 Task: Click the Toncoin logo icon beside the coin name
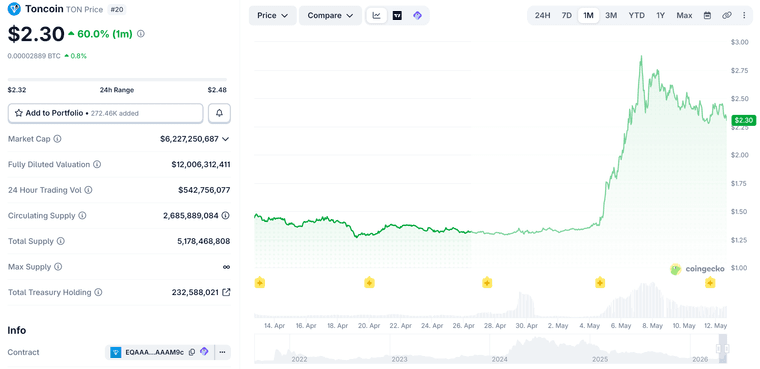click(x=15, y=8)
